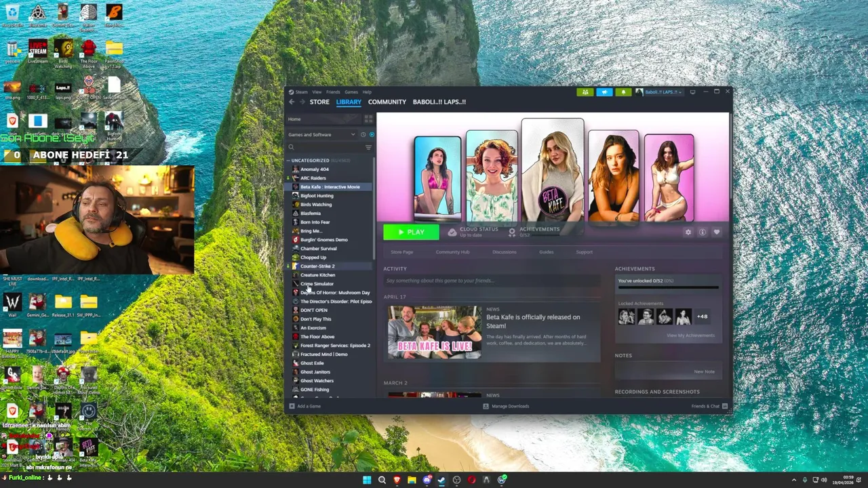Screen dimensions: 868x488
Task: Switch to the STORE tab
Action: [x=319, y=102]
